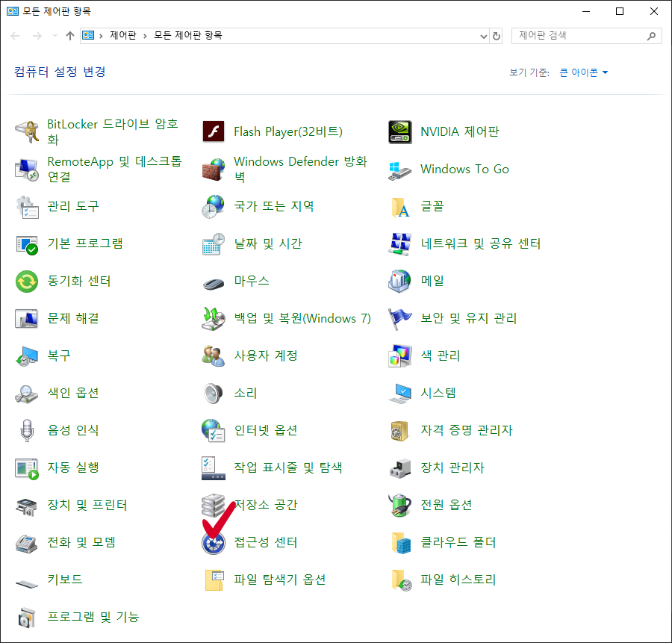Click the control panel icon in address bar
The width and height of the screenshot is (672, 643).
[x=88, y=36]
